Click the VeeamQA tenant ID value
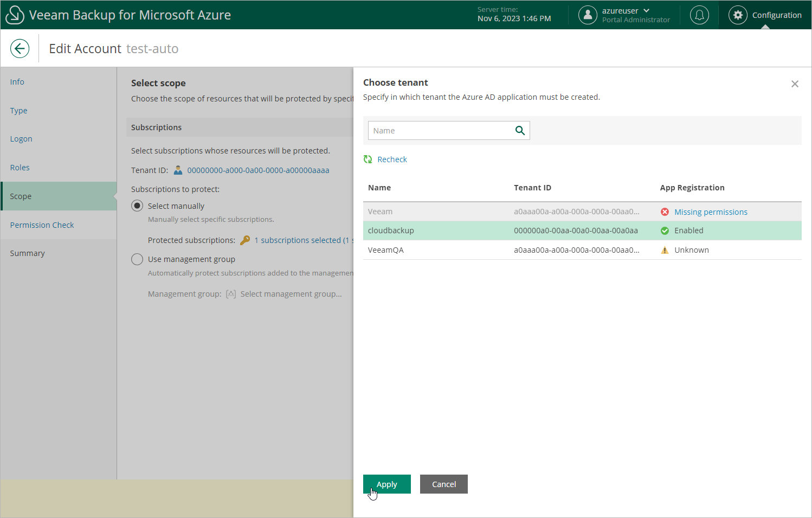 577,250
